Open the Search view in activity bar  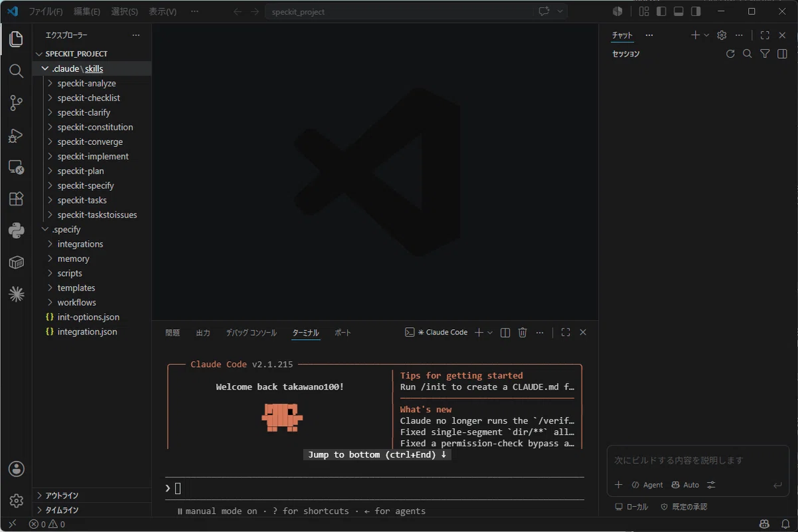pos(16,71)
